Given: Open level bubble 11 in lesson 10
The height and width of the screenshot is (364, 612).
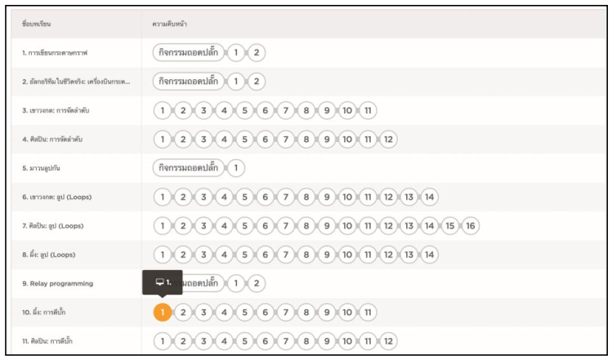Looking at the screenshot, I should [368, 312].
